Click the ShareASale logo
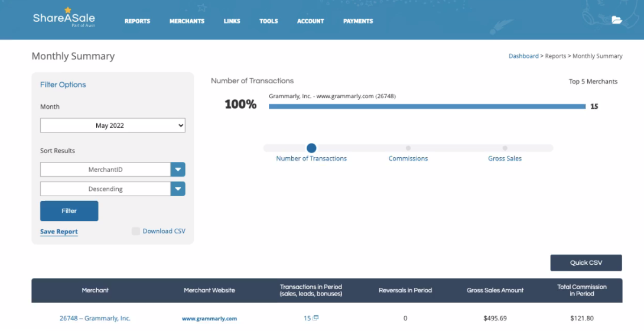This screenshot has width=644, height=331. (64, 17)
